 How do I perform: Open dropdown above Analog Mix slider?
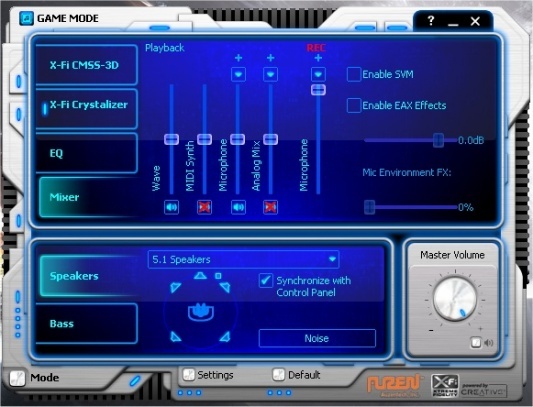click(x=270, y=74)
